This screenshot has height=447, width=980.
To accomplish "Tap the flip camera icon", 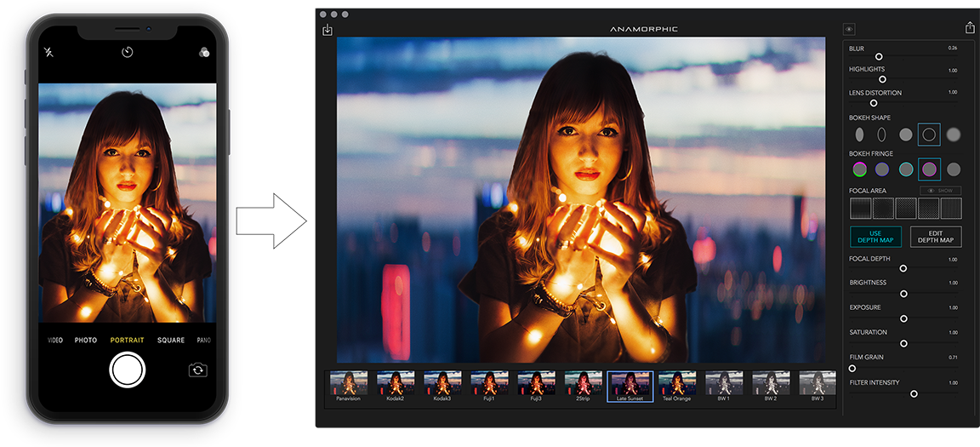I will pos(197,370).
